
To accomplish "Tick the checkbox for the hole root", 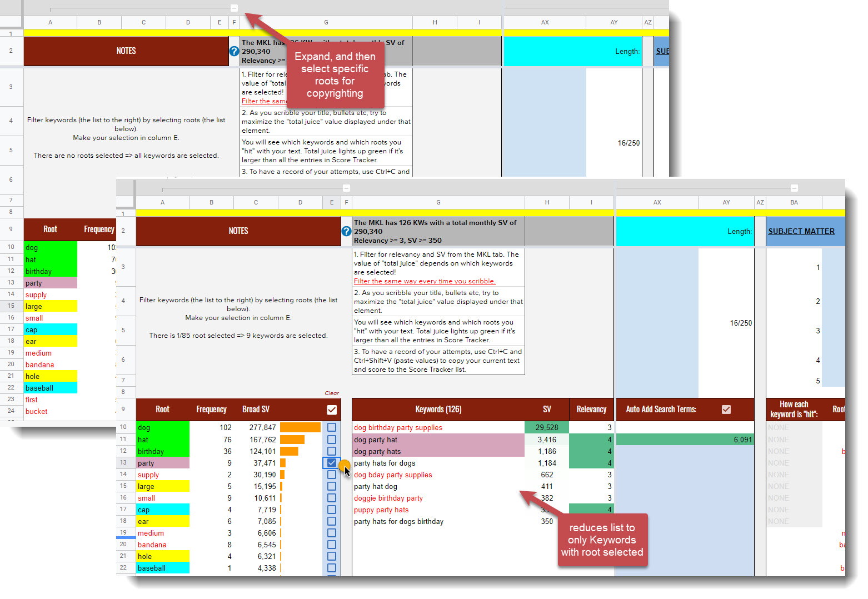I will coord(332,556).
